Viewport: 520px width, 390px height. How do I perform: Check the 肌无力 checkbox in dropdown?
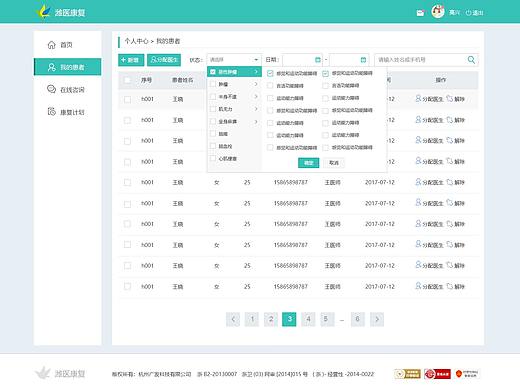point(213,109)
